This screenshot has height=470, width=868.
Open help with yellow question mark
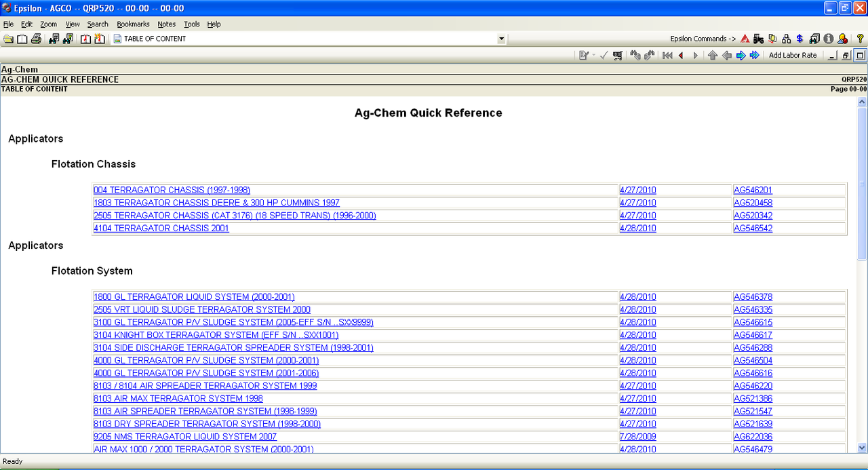[x=860, y=39]
